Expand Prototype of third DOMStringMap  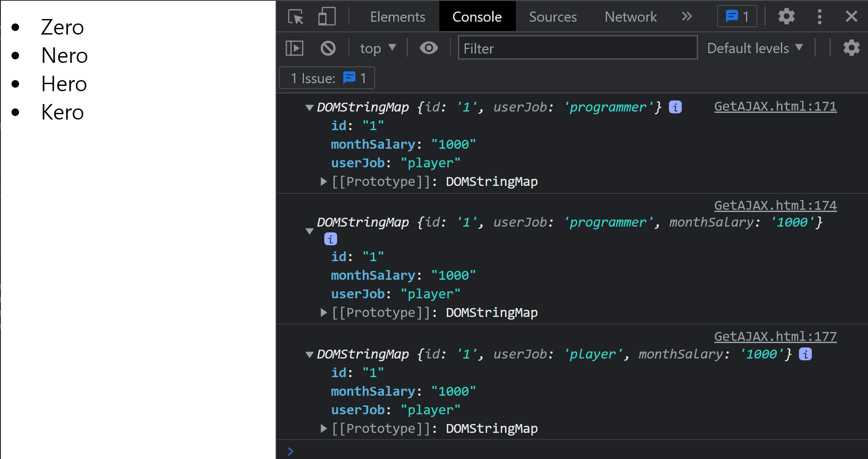(x=323, y=428)
